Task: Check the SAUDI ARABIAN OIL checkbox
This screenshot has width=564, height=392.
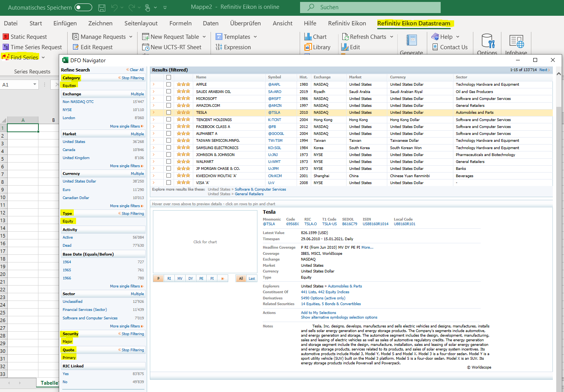Action: click(169, 91)
